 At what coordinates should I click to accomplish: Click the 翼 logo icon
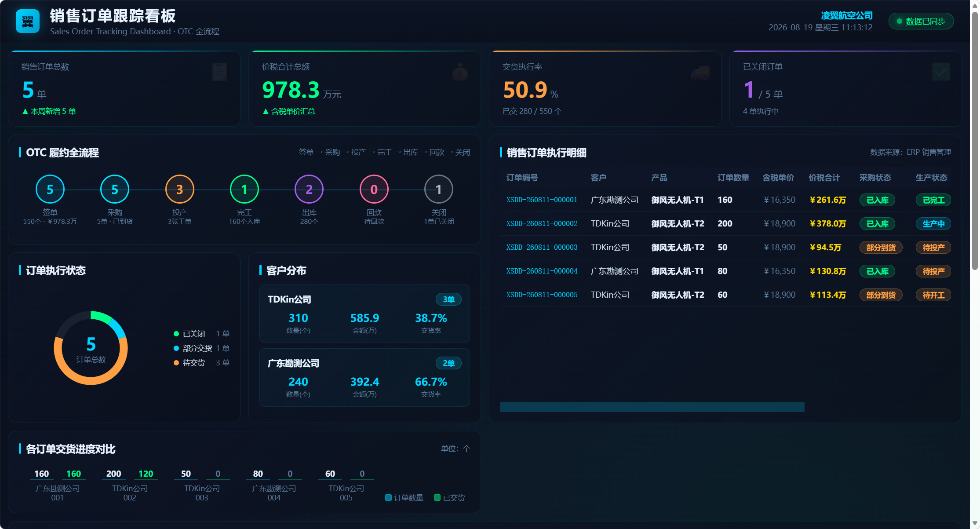point(28,21)
